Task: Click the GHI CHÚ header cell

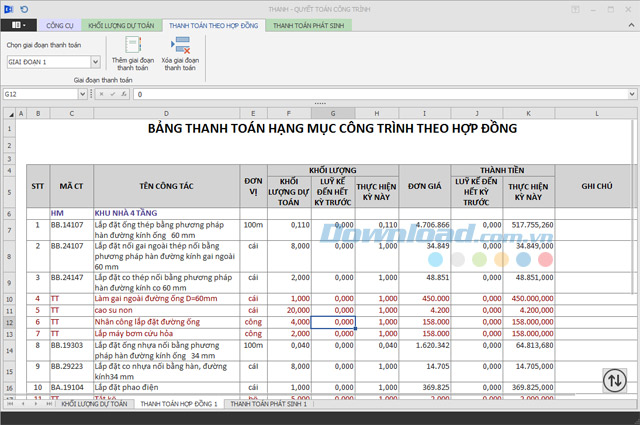Action: [597, 186]
